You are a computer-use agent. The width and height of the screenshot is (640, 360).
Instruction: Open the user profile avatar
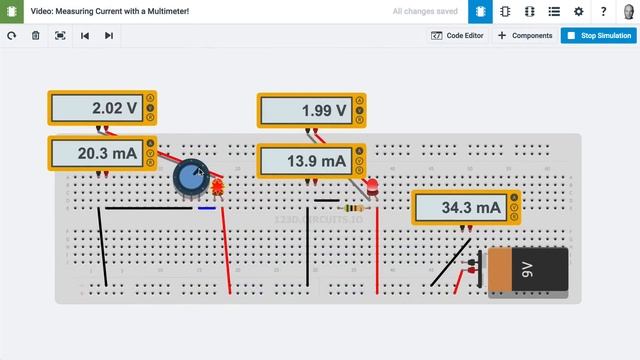[x=629, y=11]
